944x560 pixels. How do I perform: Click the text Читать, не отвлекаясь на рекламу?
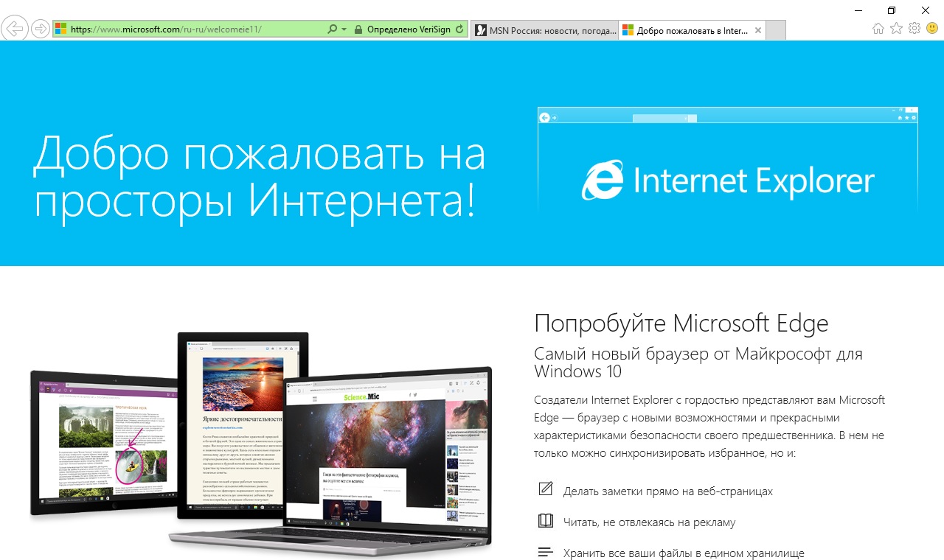point(650,522)
